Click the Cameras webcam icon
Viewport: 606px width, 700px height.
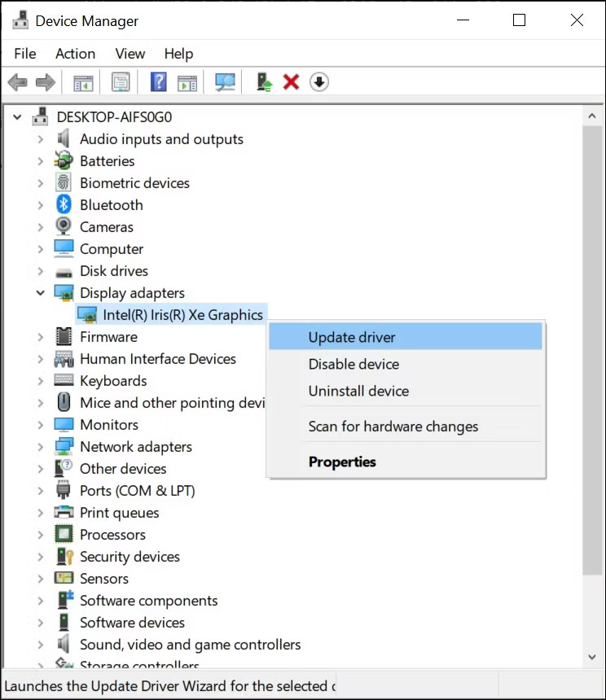pyautogui.click(x=64, y=226)
